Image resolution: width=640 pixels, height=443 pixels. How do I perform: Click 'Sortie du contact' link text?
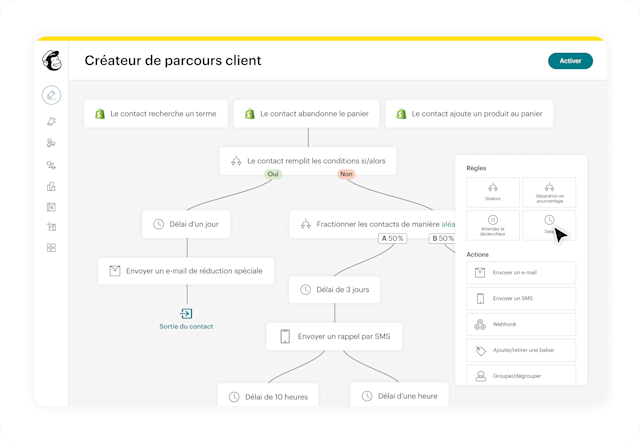tap(186, 327)
